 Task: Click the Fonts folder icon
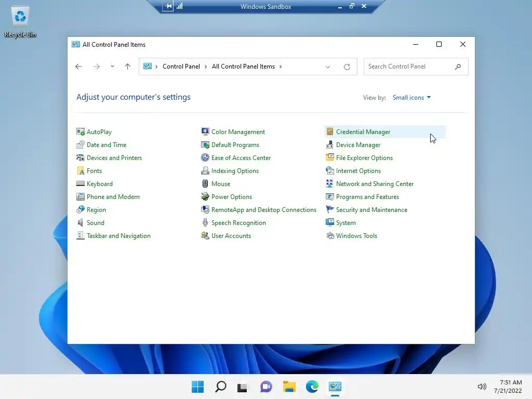(81, 170)
